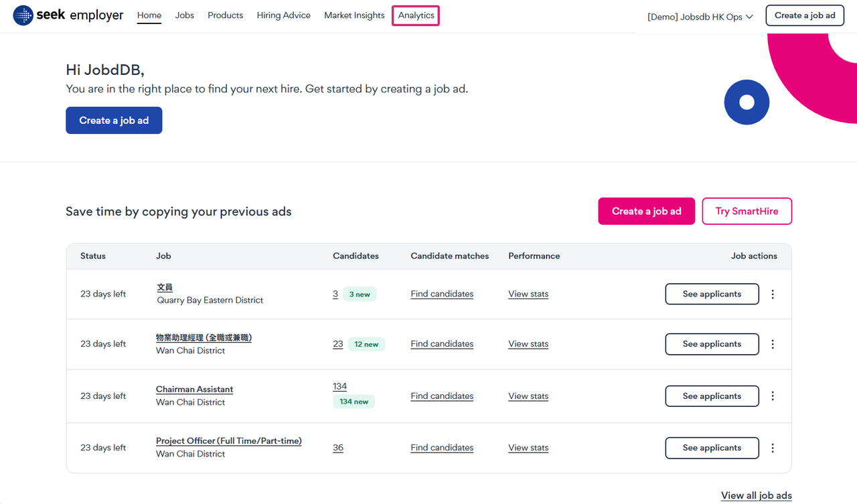This screenshot has width=857, height=504.
Task: Open the Chairman Assistant job title link
Action: click(x=194, y=389)
